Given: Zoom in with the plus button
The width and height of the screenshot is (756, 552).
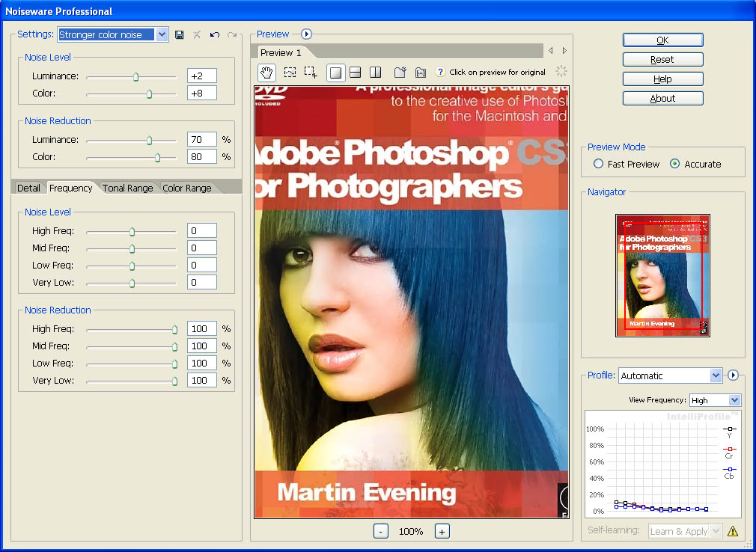Looking at the screenshot, I should (442, 531).
